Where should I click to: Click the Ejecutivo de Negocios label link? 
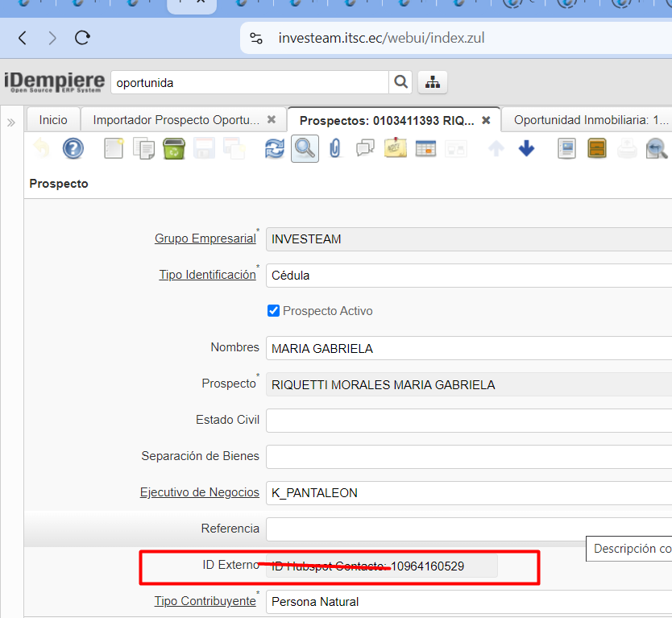tap(199, 492)
